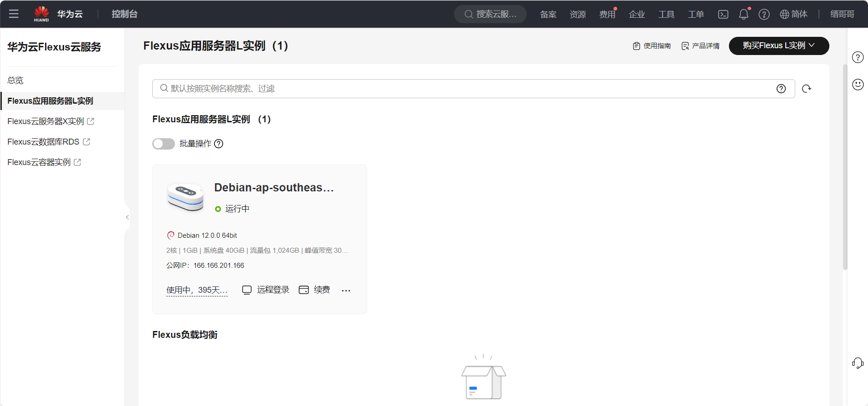Click the renewal wallet icon

[304, 290]
